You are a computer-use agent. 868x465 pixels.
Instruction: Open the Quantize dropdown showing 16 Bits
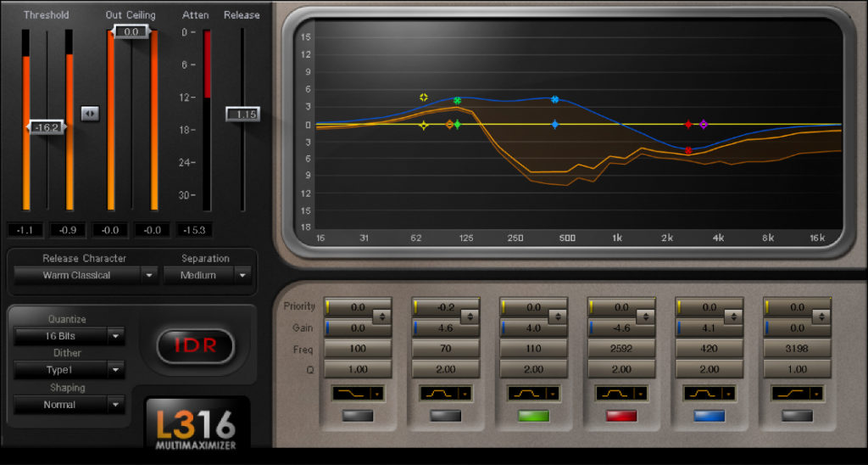click(69, 336)
